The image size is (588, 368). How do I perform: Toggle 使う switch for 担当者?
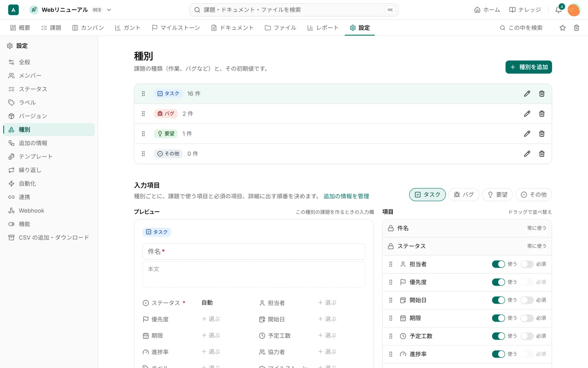[x=498, y=264]
